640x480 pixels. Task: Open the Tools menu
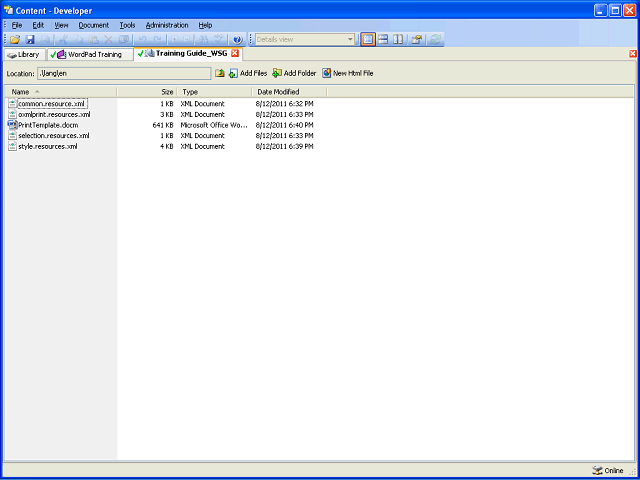(127, 25)
